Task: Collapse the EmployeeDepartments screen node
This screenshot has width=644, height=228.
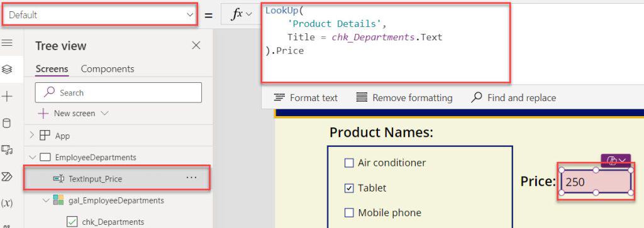Action: [x=32, y=158]
